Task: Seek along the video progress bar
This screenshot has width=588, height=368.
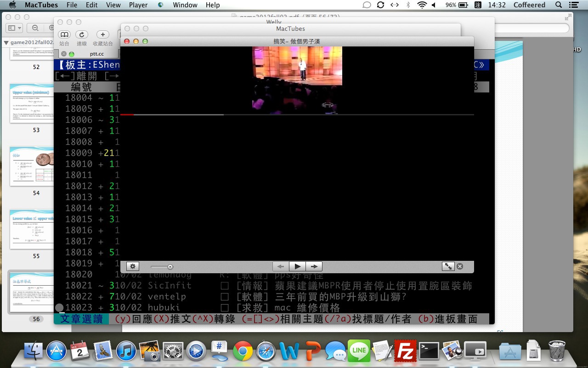Action: pyautogui.click(x=297, y=115)
